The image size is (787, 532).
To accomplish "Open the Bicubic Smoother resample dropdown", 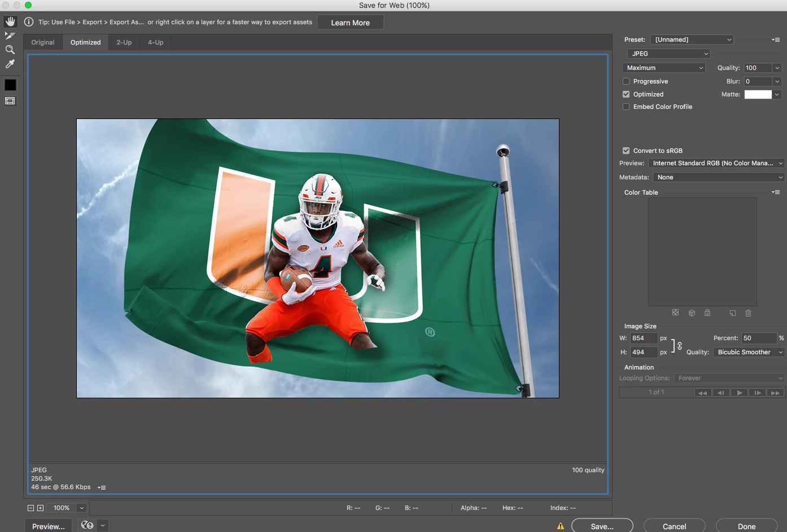I will [749, 352].
